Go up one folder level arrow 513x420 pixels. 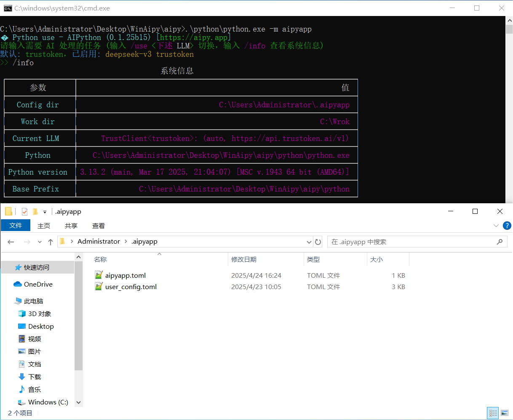click(x=51, y=242)
